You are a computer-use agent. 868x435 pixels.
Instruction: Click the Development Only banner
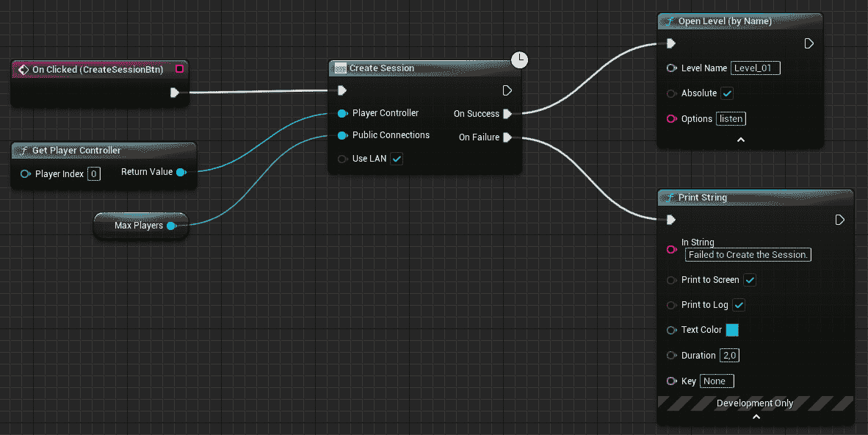pos(755,403)
